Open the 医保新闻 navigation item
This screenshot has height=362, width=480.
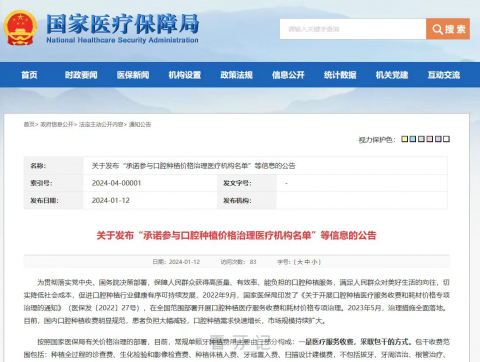(133, 75)
